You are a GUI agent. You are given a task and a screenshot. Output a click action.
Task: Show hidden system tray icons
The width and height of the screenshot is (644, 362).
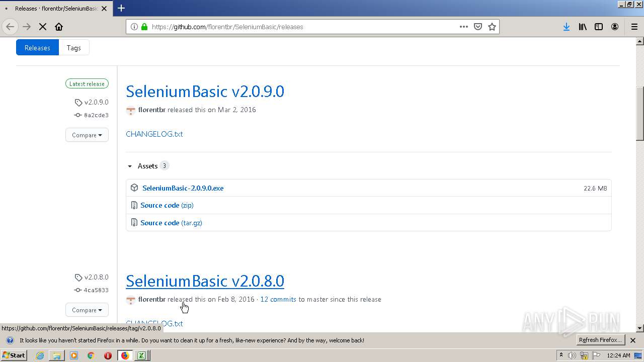561,355
